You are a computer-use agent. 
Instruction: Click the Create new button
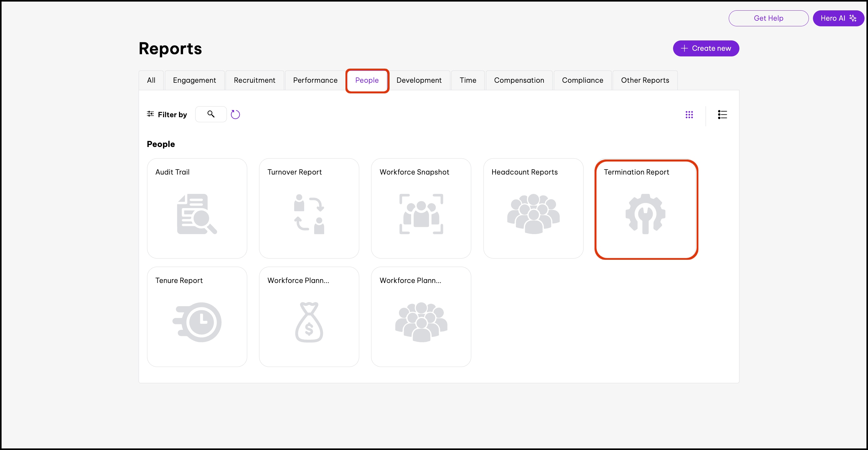pos(706,49)
